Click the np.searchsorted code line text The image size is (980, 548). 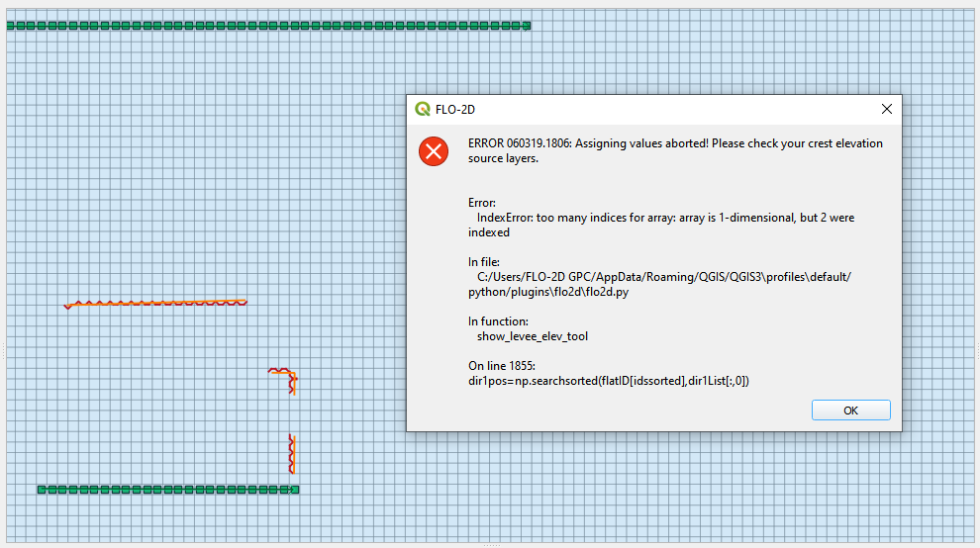click(x=609, y=381)
